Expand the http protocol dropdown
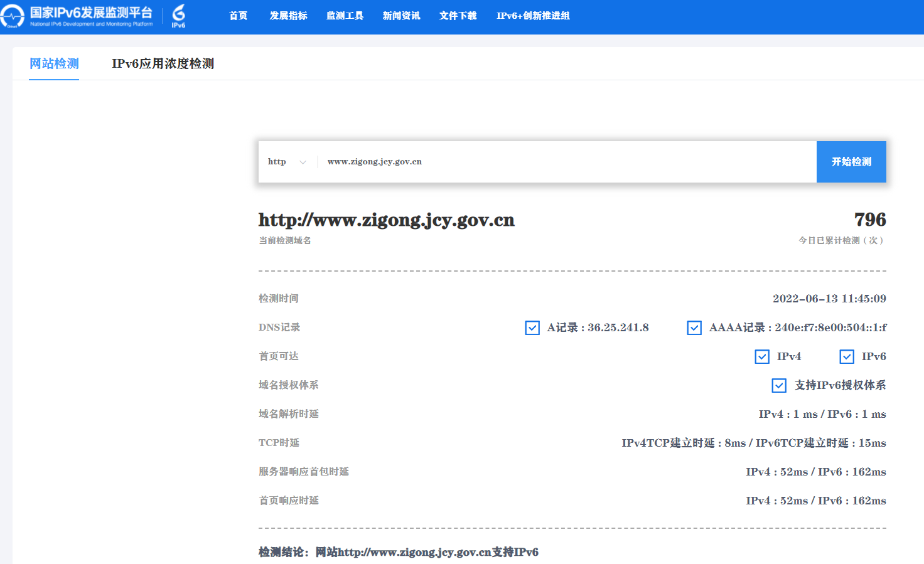Image resolution: width=924 pixels, height=564 pixels. click(x=277, y=162)
